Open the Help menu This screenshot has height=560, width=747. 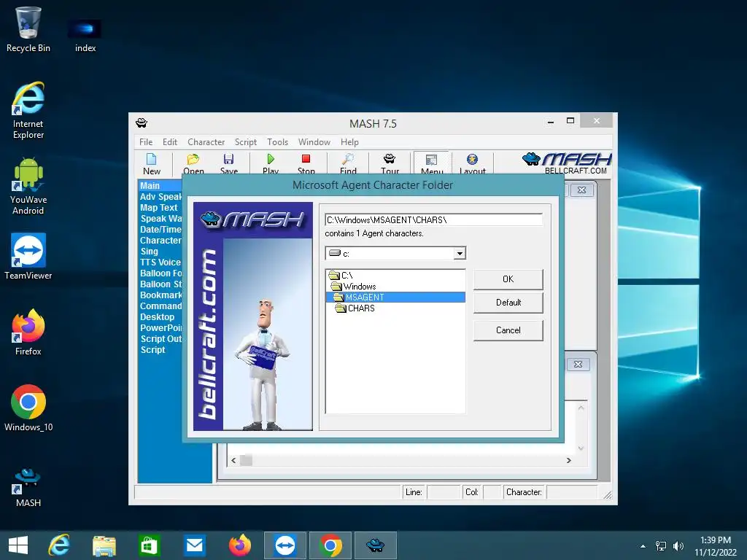click(x=349, y=142)
